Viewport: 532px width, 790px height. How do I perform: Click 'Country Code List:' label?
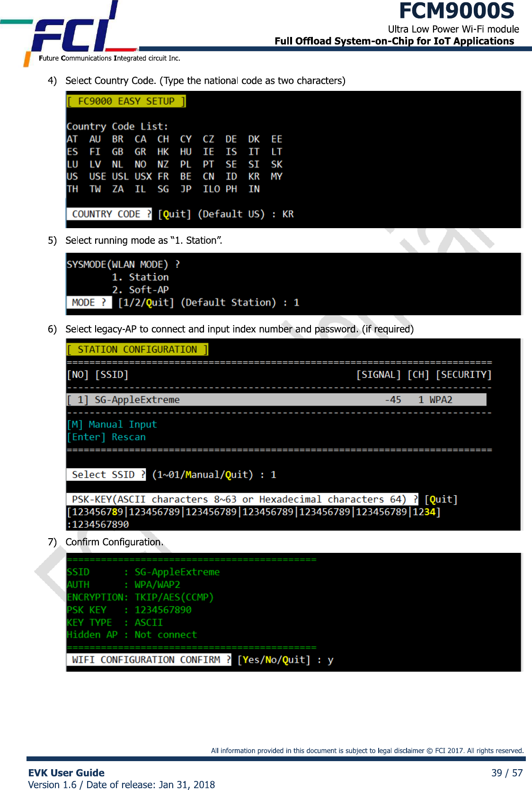117,126
